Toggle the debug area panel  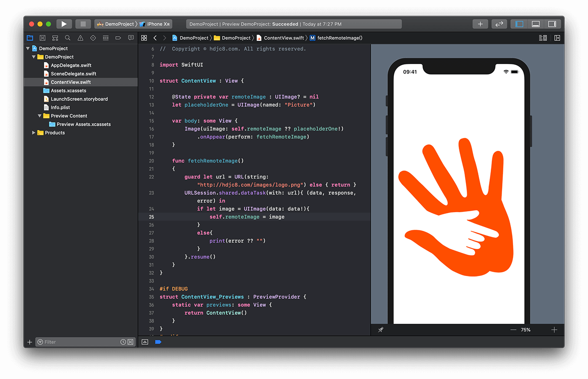(536, 24)
